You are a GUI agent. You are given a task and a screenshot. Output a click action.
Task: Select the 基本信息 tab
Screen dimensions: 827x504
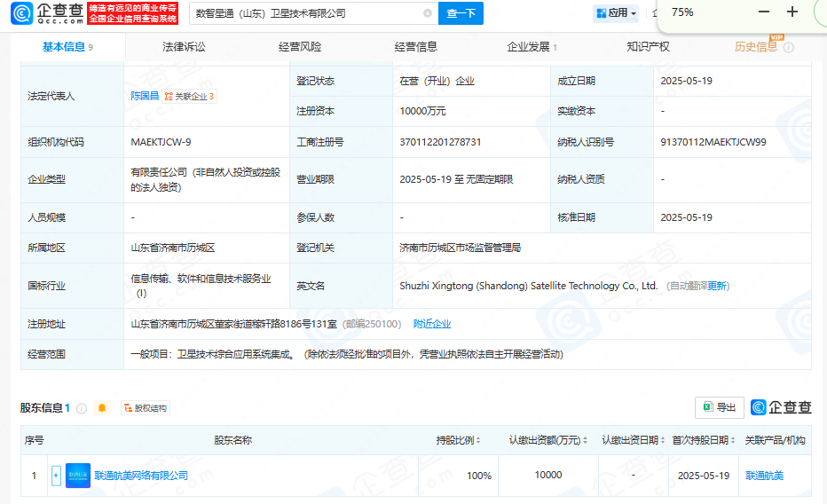pyautogui.click(x=67, y=47)
